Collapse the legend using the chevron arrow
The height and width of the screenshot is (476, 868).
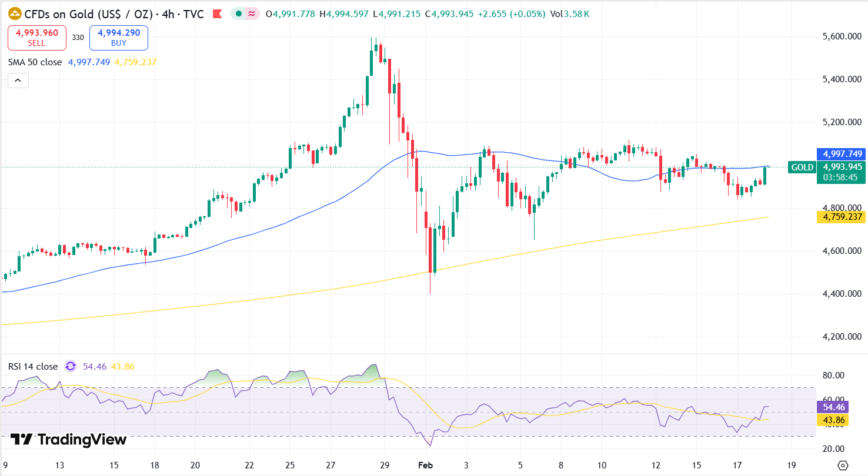click(x=18, y=80)
